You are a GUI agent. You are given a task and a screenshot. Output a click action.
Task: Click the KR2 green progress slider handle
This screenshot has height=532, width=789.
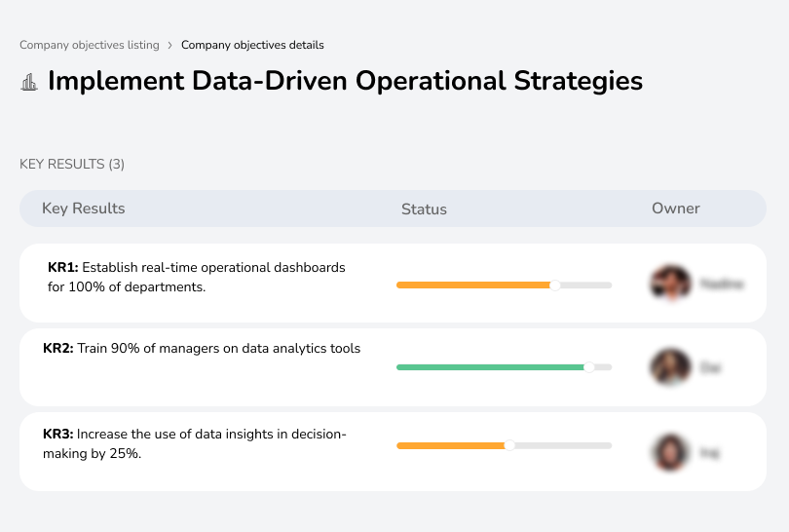pyautogui.click(x=588, y=367)
